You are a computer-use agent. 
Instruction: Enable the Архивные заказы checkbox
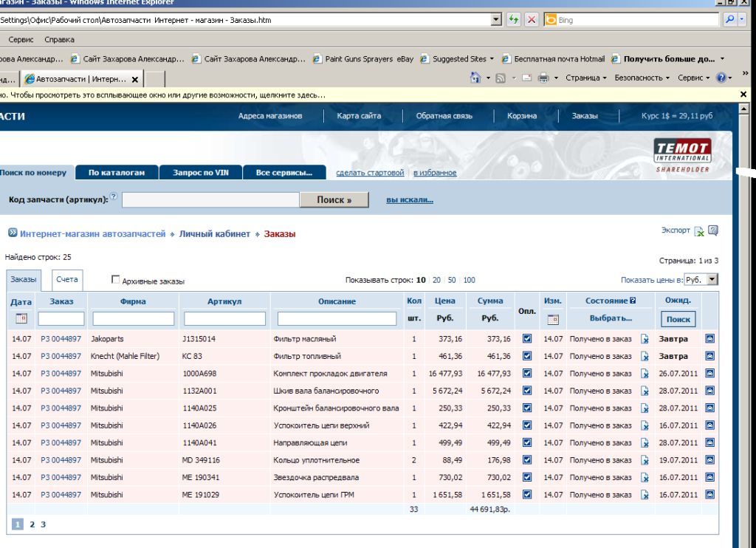(115, 280)
